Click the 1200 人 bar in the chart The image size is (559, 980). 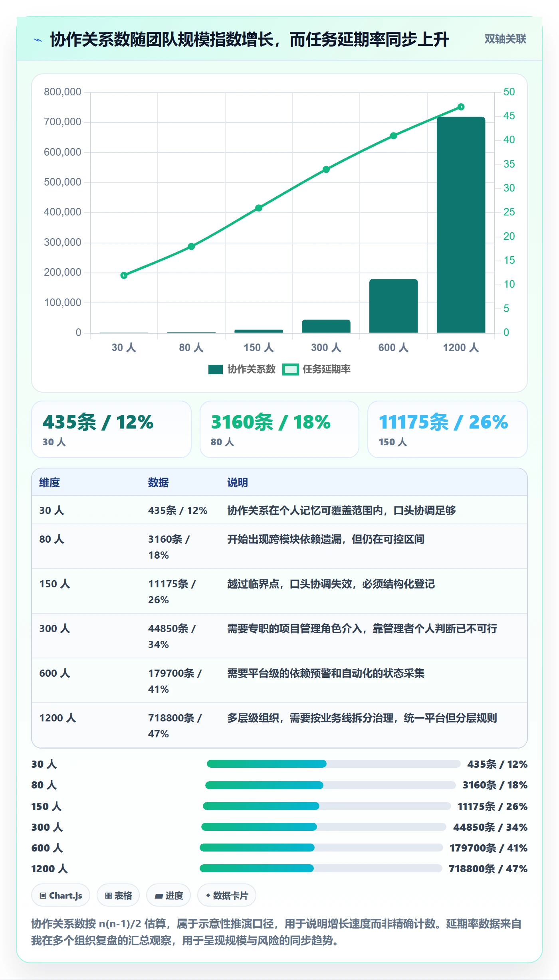[x=461, y=225]
